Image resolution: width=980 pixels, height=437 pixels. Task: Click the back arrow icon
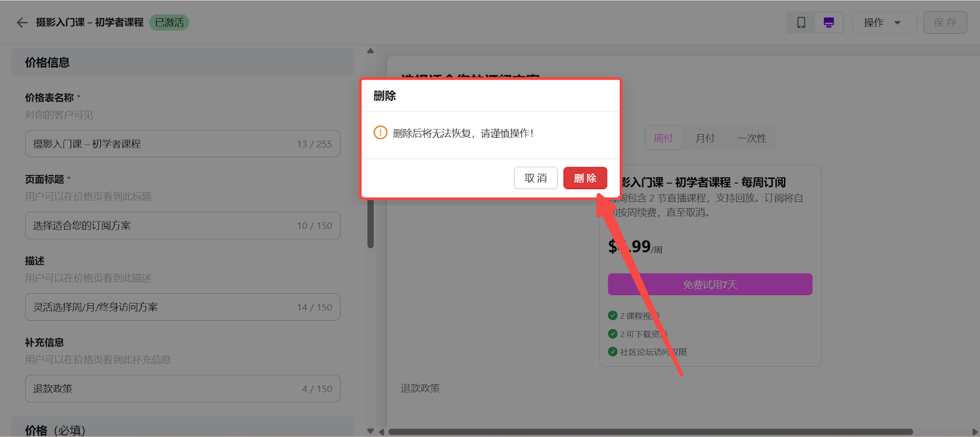point(22,23)
